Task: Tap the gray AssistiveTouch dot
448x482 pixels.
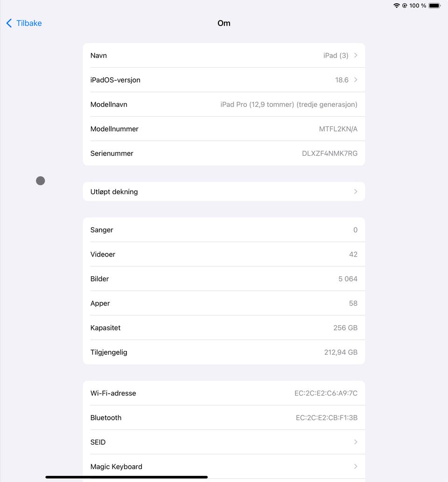Action: click(x=41, y=181)
